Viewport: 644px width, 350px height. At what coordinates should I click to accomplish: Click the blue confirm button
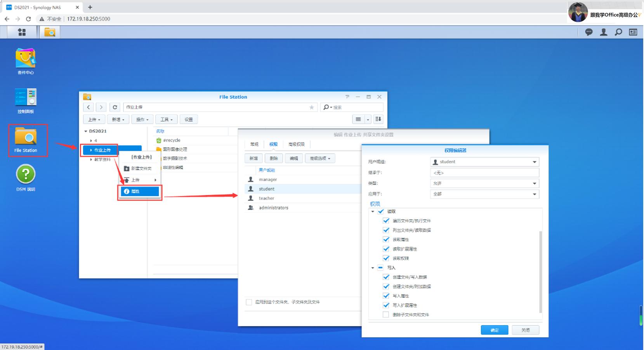coord(494,330)
